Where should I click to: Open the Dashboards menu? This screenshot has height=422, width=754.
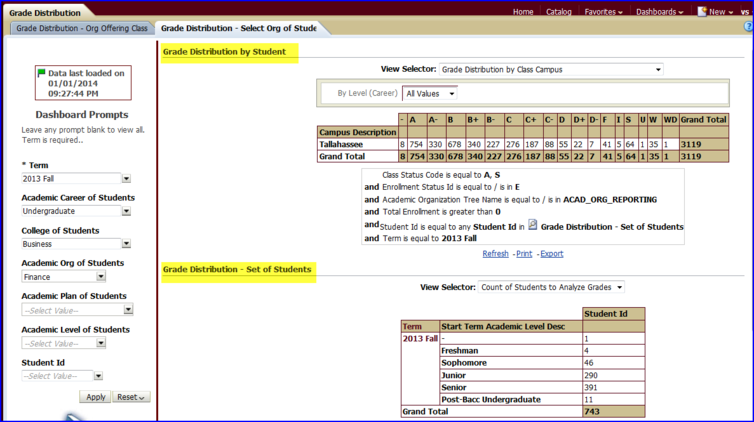(x=659, y=12)
